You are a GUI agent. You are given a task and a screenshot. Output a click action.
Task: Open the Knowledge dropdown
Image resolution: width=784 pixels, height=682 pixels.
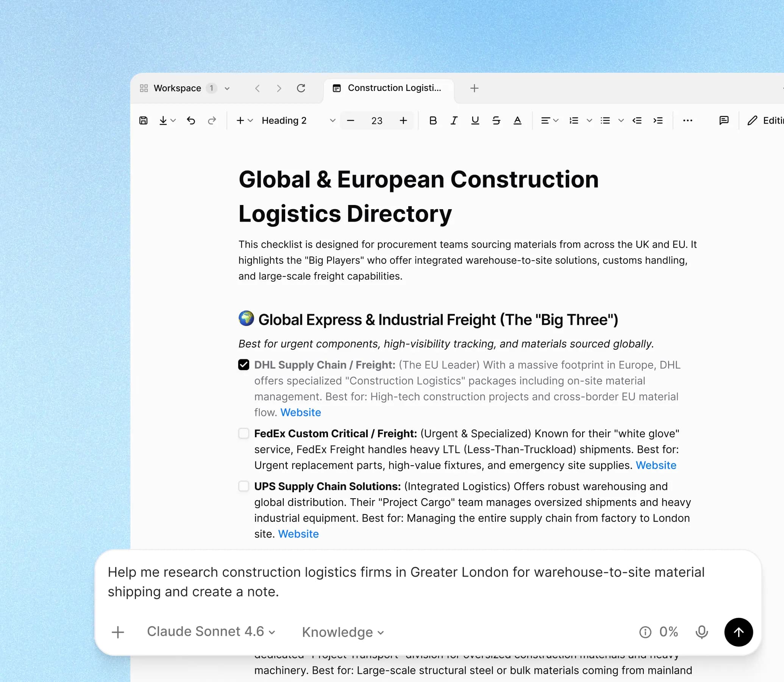(x=342, y=632)
